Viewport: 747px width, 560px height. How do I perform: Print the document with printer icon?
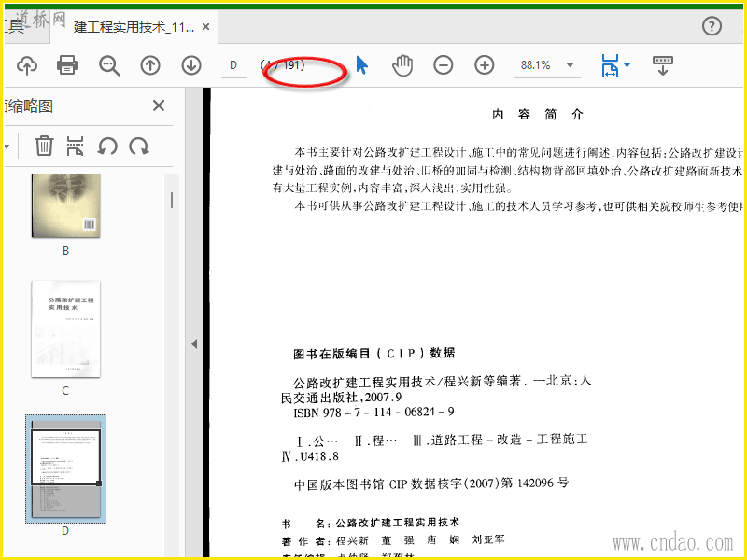(x=67, y=65)
